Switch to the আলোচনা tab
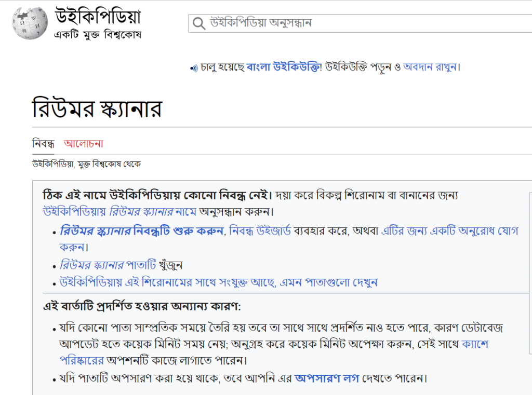Image resolution: width=532 pixels, height=395 pixels. [x=84, y=144]
